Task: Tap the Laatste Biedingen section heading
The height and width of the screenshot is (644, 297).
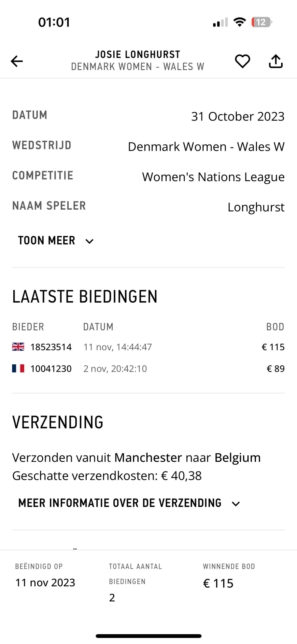Action: (x=85, y=297)
